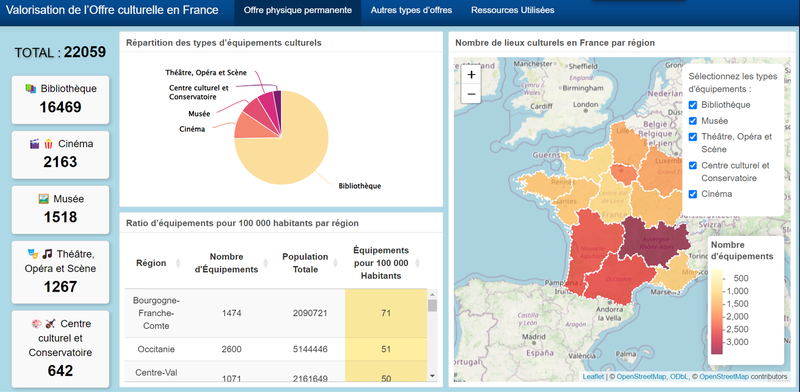
Task: Click the table scrollbar down arrow
Action: coord(433,375)
